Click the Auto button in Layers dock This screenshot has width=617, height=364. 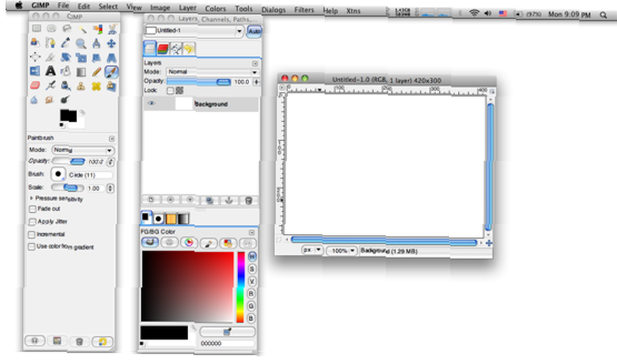click(x=254, y=31)
